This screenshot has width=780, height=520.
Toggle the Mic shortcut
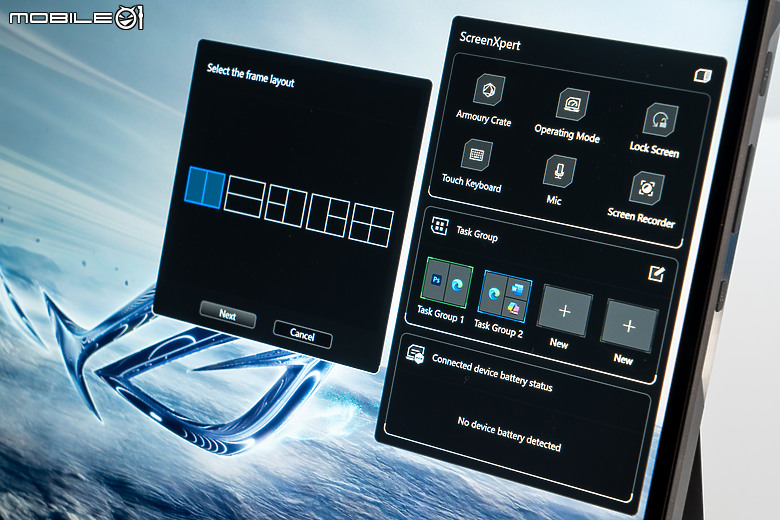pos(560,171)
